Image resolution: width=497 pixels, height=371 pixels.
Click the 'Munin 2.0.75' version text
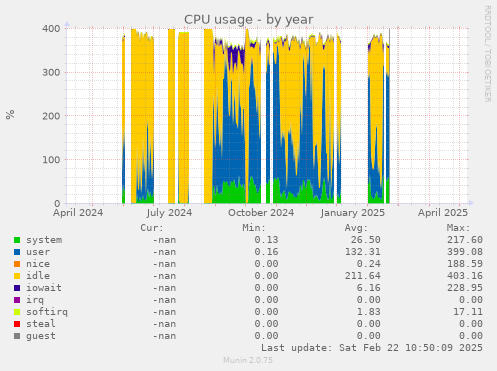[x=248, y=360]
